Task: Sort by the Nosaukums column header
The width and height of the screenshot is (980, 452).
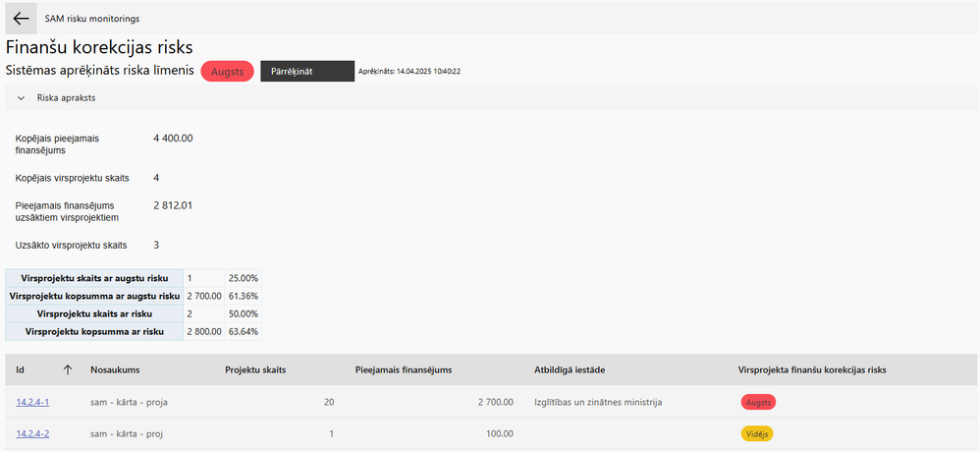Action: [115, 370]
